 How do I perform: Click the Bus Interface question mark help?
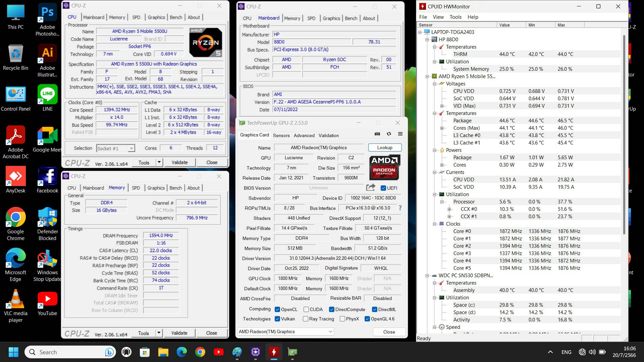pos(400,208)
